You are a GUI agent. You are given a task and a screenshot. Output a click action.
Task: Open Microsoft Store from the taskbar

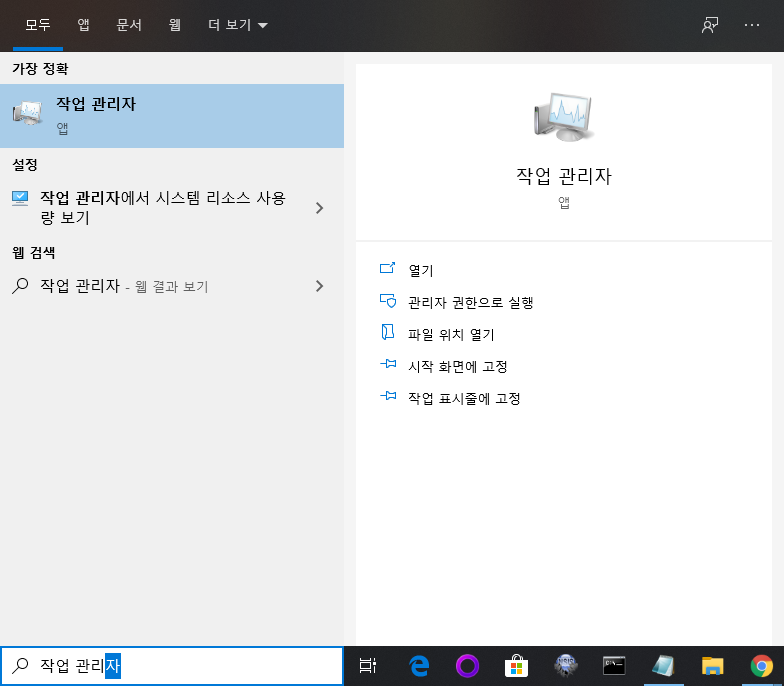coord(516,666)
